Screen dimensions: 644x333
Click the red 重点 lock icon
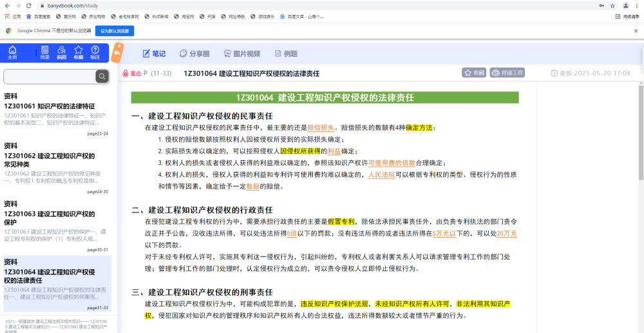click(x=126, y=73)
